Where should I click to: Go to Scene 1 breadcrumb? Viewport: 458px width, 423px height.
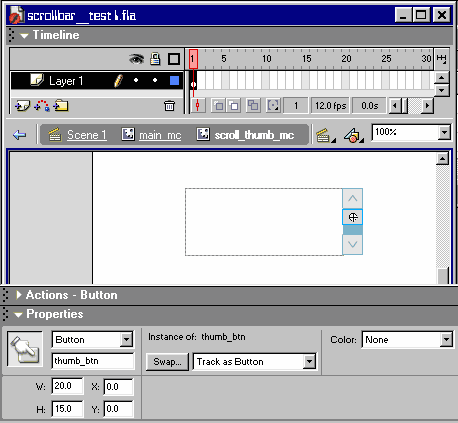87,135
